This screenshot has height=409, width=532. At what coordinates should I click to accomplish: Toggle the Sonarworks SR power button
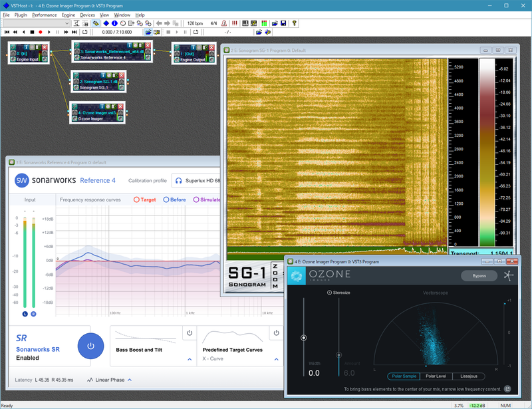90,346
